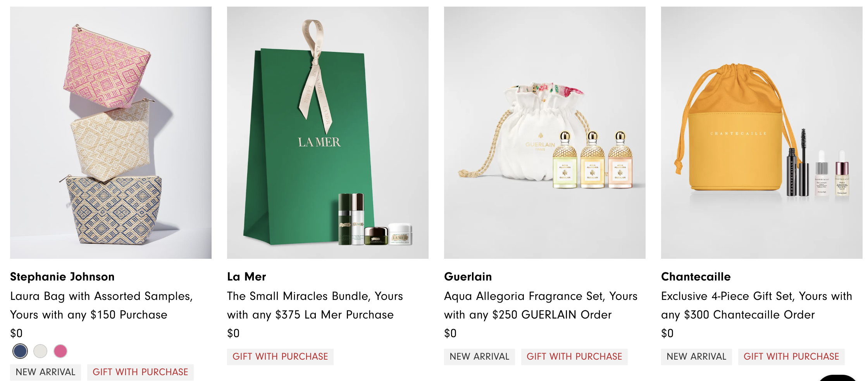Select the navy blue color swatch
The image size is (868, 381).
(x=20, y=351)
